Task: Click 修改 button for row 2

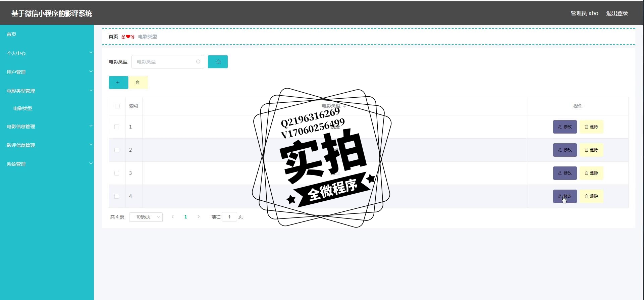Action: click(x=565, y=150)
